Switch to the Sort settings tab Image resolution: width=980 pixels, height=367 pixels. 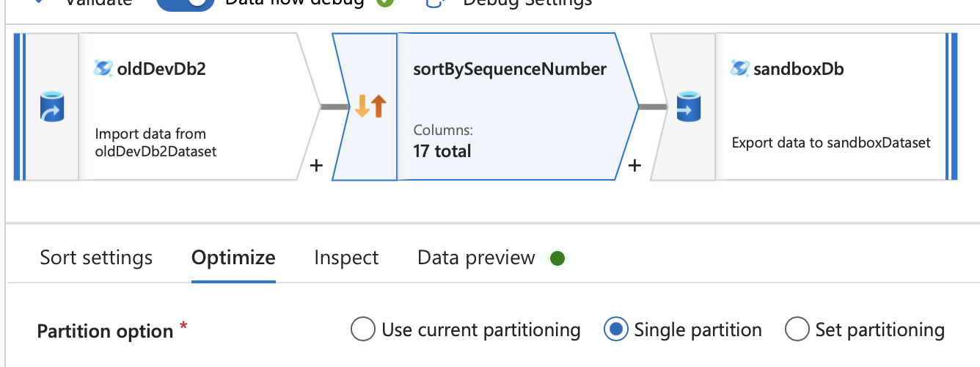(x=96, y=258)
